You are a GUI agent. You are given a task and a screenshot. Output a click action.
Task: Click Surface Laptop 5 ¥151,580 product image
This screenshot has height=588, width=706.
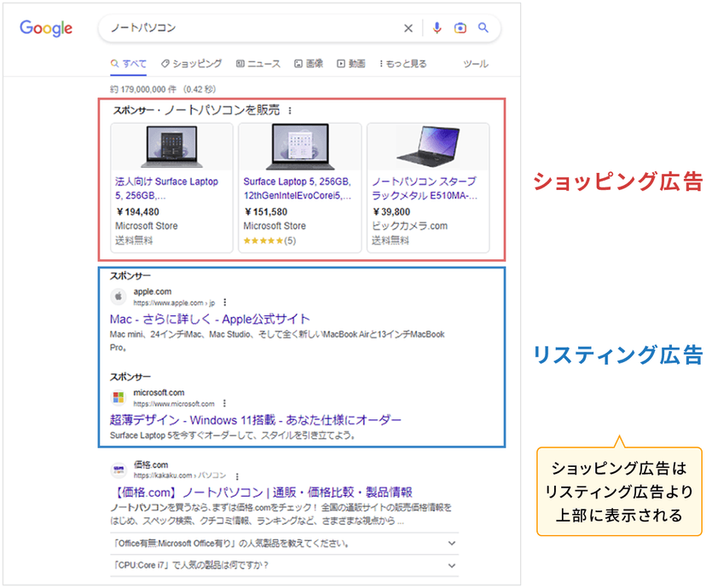point(300,147)
